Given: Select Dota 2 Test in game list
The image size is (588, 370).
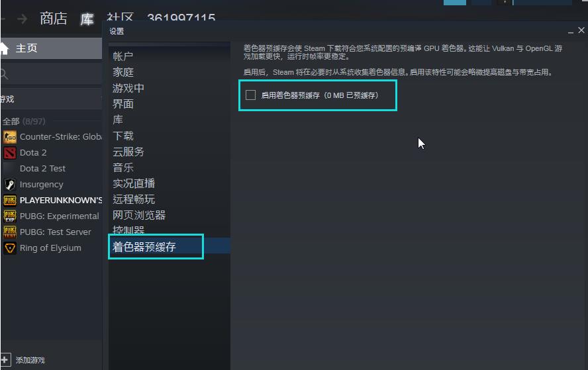Looking at the screenshot, I should pyautogui.click(x=42, y=169).
